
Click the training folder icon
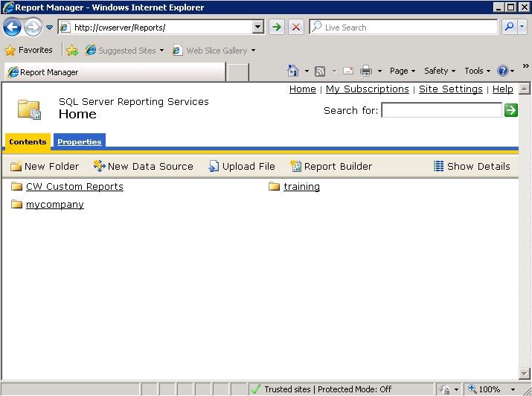[x=274, y=186]
